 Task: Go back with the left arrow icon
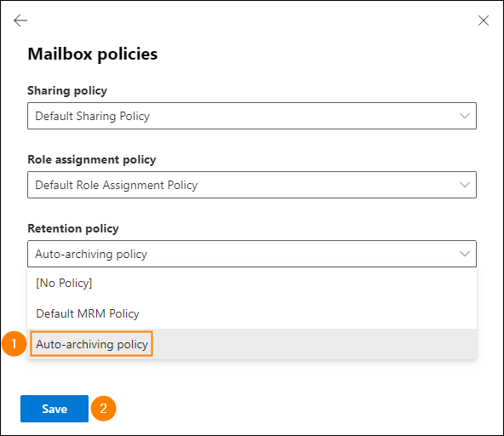point(20,20)
